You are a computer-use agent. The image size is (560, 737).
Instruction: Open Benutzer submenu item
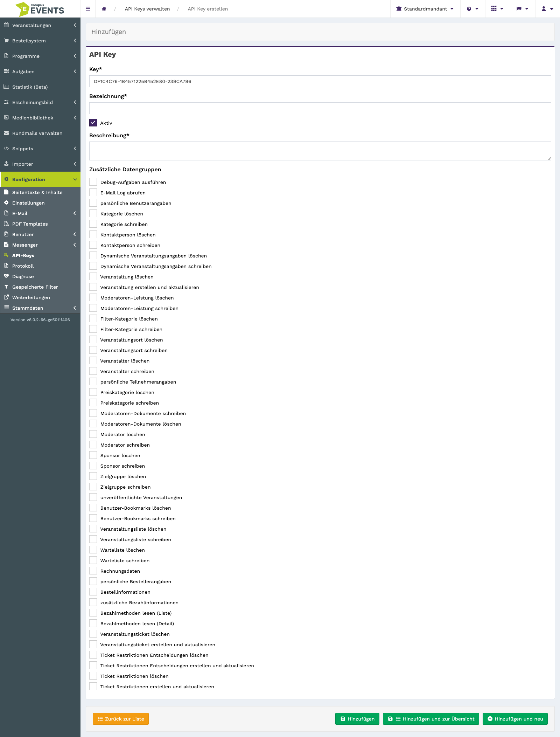pyautogui.click(x=40, y=234)
